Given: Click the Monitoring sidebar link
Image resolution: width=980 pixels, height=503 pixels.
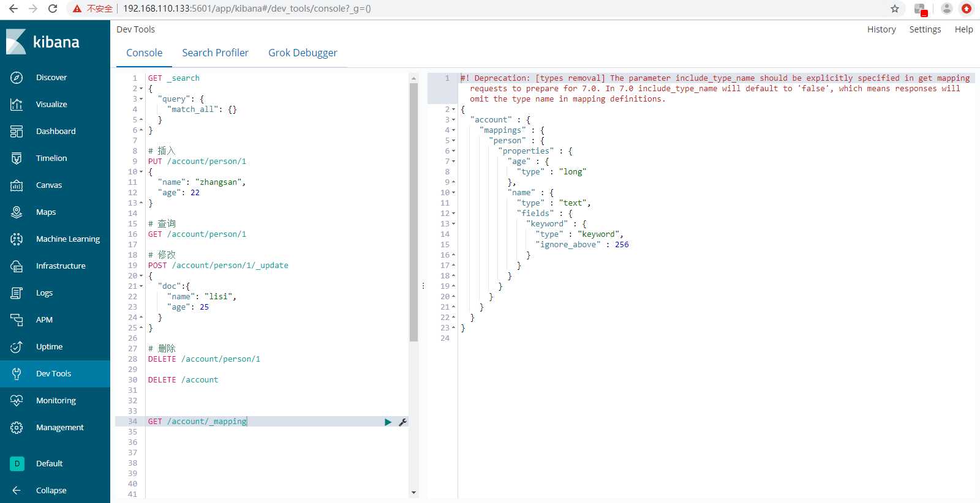Looking at the screenshot, I should pos(56,401).
